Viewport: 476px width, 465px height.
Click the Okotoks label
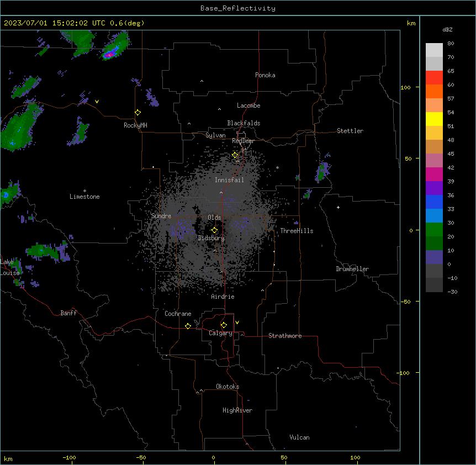coord(228,387)
